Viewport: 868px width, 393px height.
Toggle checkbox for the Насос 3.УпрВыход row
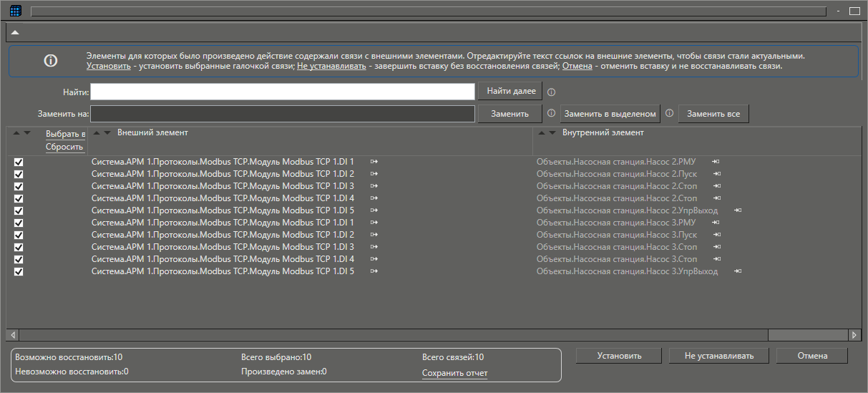pos(19,271)
